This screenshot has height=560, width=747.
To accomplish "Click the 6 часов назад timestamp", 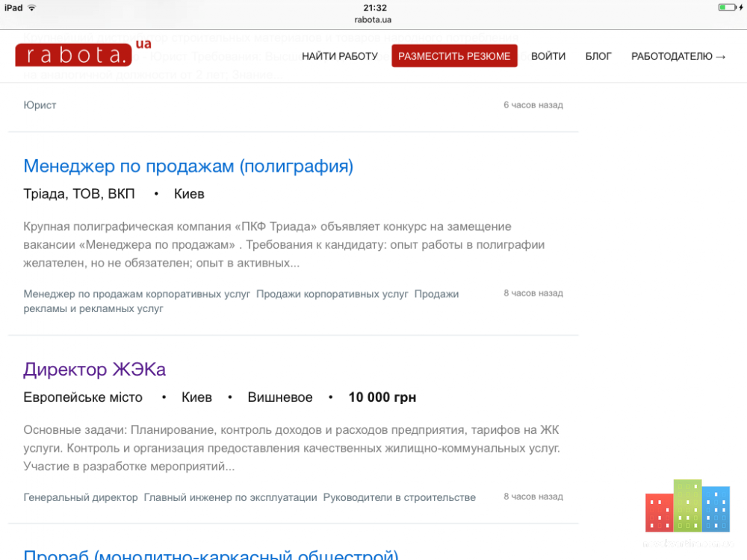I will coord(533,105).
